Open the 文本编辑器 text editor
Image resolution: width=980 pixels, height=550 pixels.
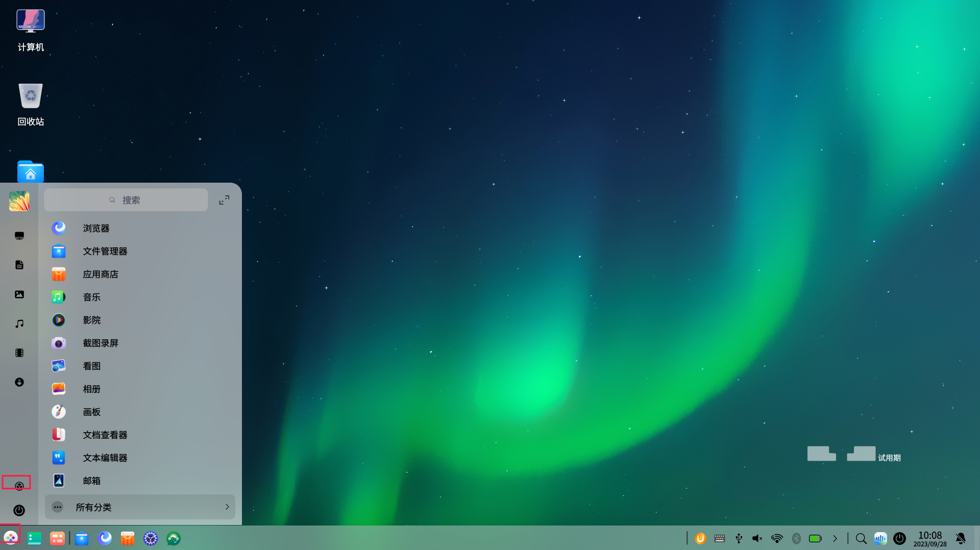(140, 458)
